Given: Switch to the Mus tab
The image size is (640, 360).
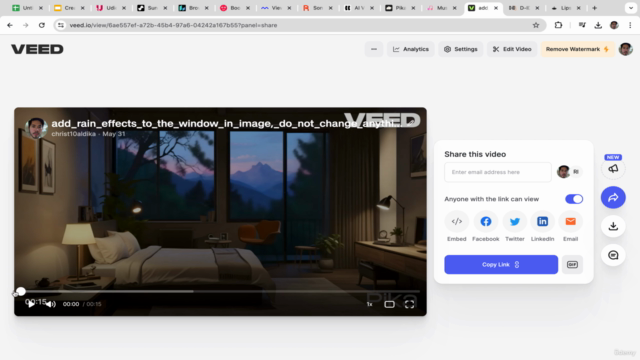Looking at the screenshot, I should click(442, 8).
